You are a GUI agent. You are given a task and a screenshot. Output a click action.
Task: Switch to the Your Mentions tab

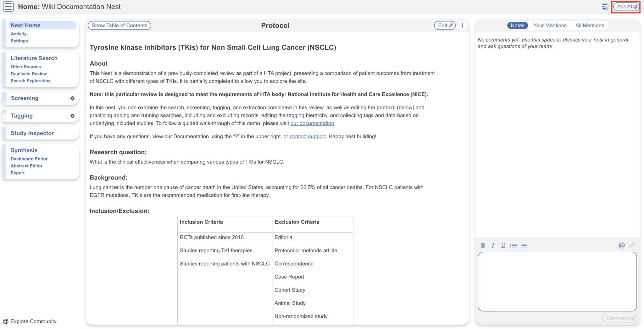pos(550,25)
